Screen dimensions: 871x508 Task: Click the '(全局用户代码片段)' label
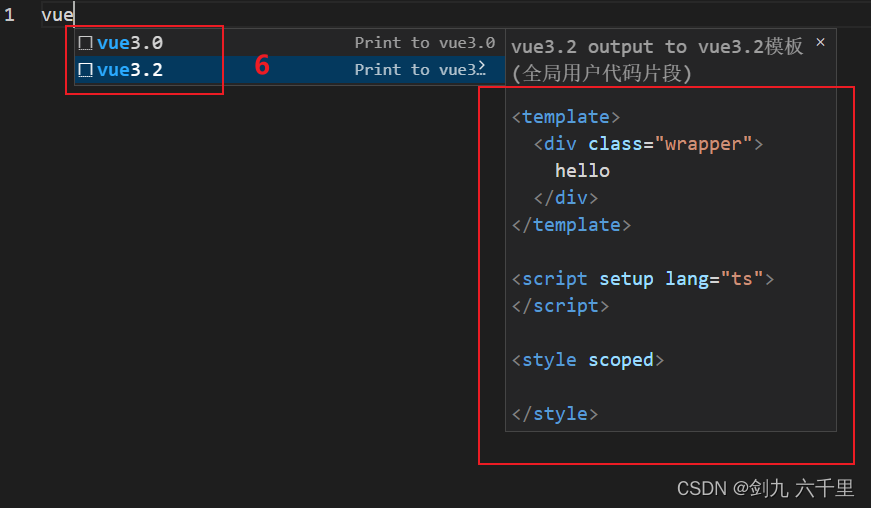601,73
